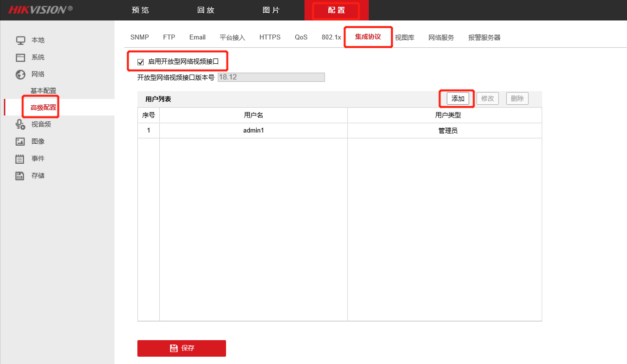The height and width of the screenshot is (364, 627).
Task: Click the monitor icon beside 本地
Action: click(20, 40)
